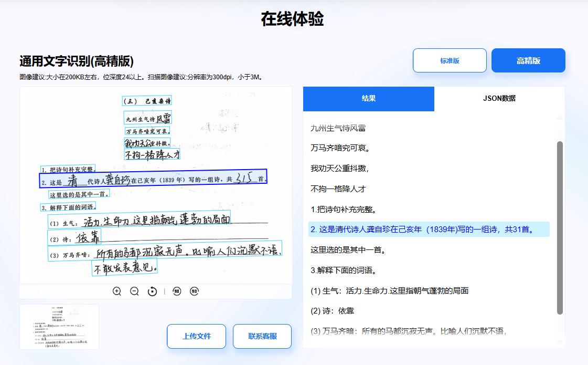Rotate the image 90 degrees counterclockwise
Viewport: 588px width, 365px height.
tap(177, 291)
